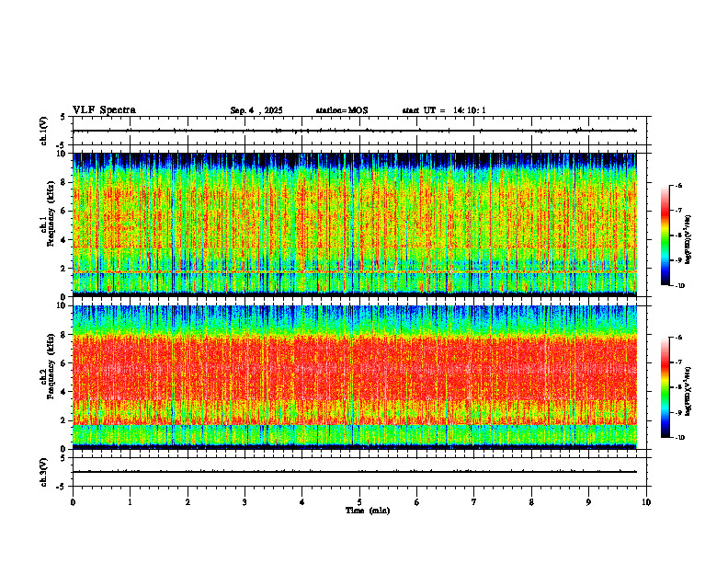Click the "station=MOS" header label
The width and height of the screenshot is (728, 563).
click(342, 110)
